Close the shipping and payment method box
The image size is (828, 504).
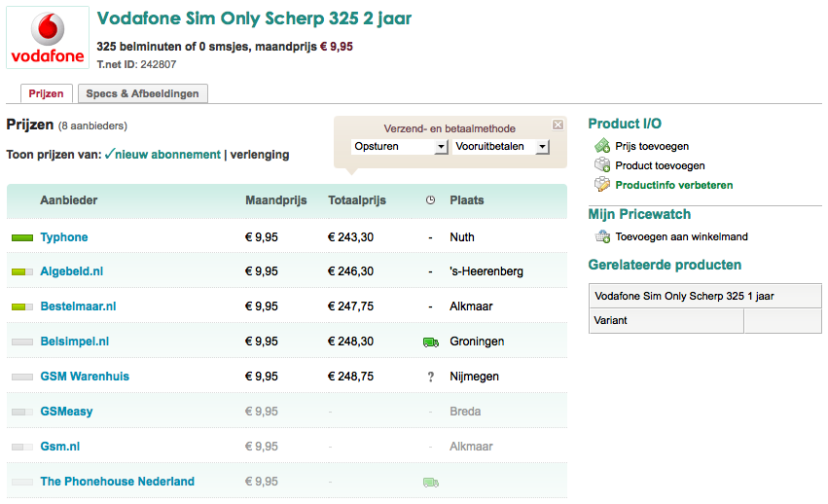(x=558, y=125)
